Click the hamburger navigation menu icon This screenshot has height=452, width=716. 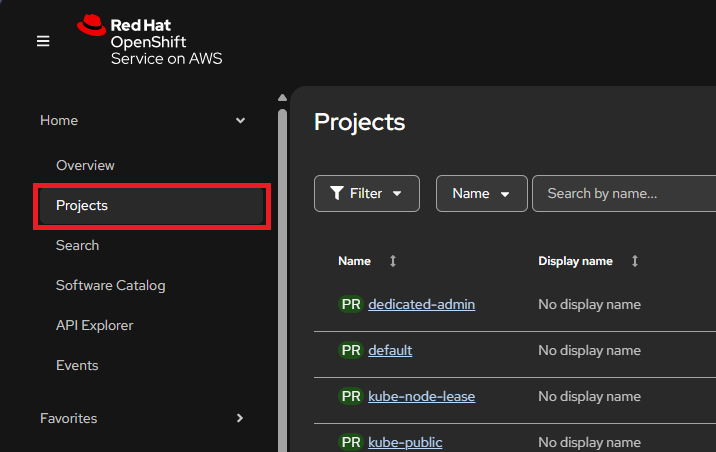[43, 41]
